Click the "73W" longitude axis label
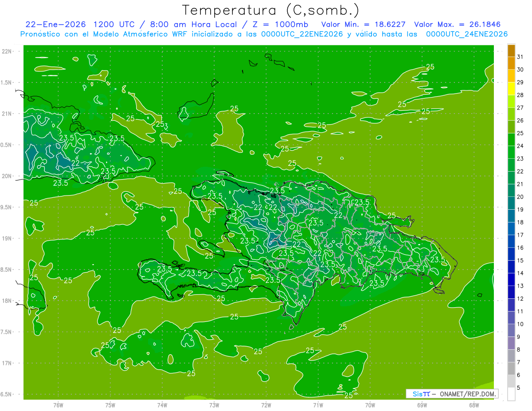This screenshot has height=411, width=532. tap(214, 405)
